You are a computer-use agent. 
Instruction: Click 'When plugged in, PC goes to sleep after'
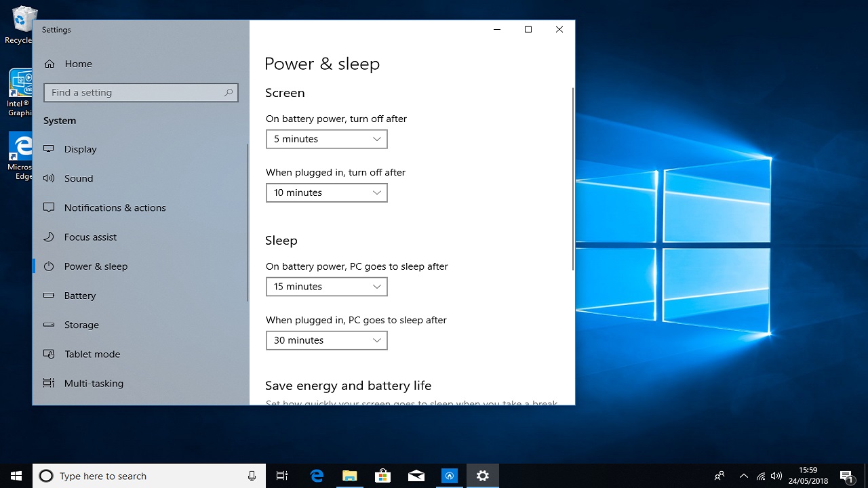point(356,320)
